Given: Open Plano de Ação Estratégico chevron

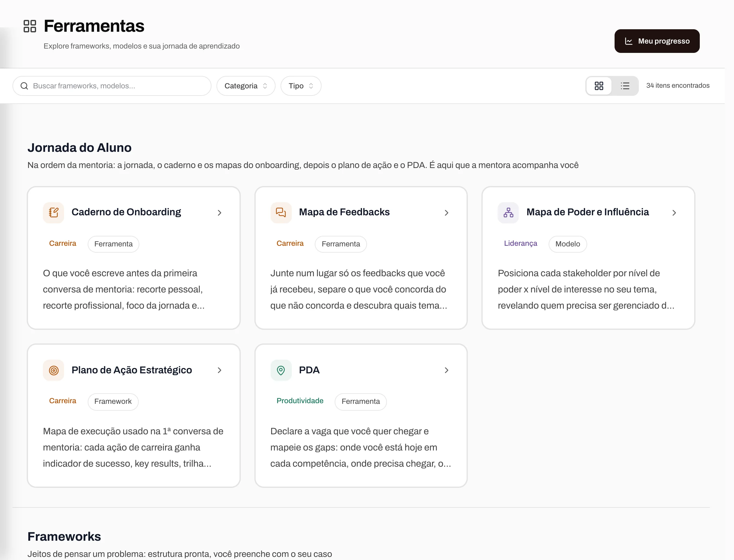Looking at the screenshot, I should pos(219,370).
